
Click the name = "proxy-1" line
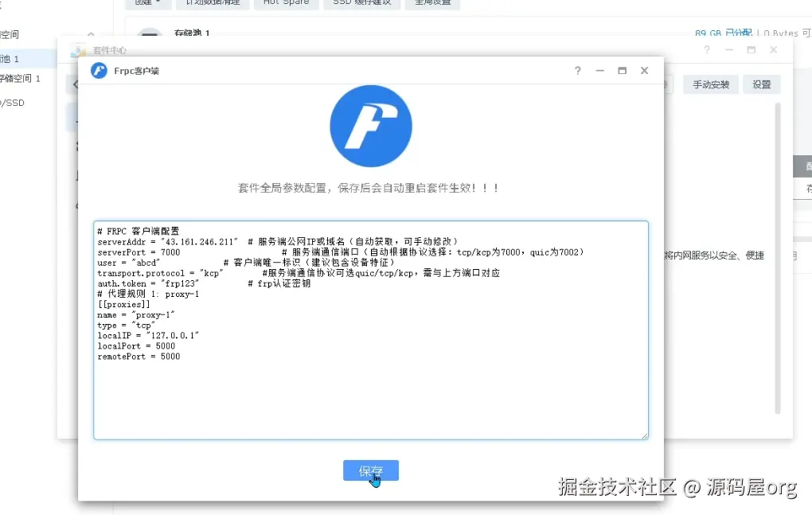136,314
